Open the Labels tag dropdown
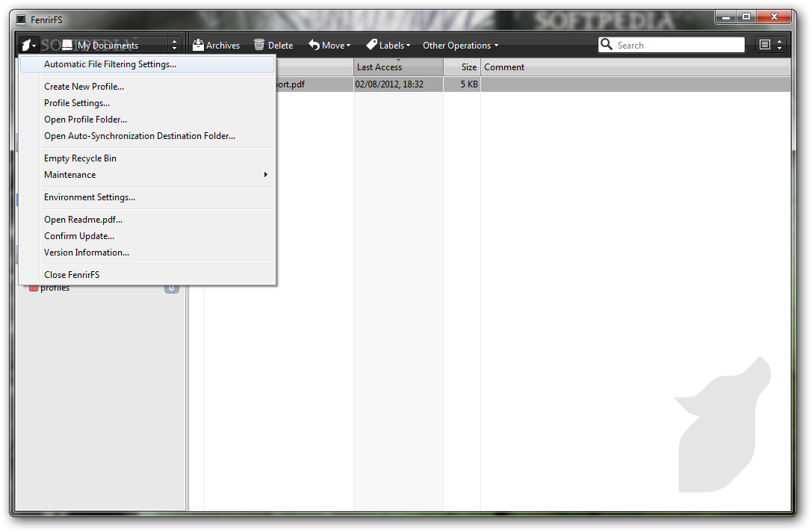812x532 pixels. click(x=388, y=45)
